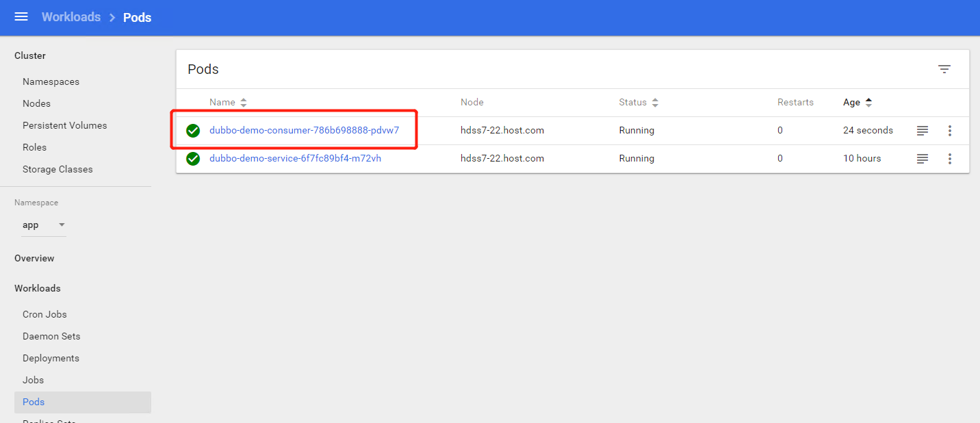Expand the app namespace dropdown
Viewport: 980px width, 423px height.
[44, 225]
